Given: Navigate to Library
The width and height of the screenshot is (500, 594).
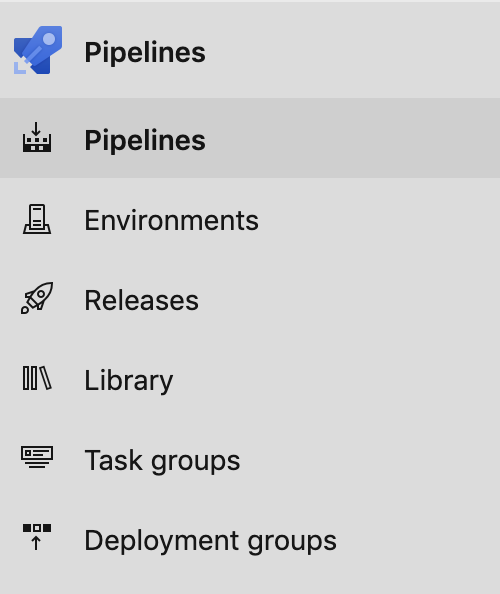Looking at the screenshot, I should click(x=250, y=380).
